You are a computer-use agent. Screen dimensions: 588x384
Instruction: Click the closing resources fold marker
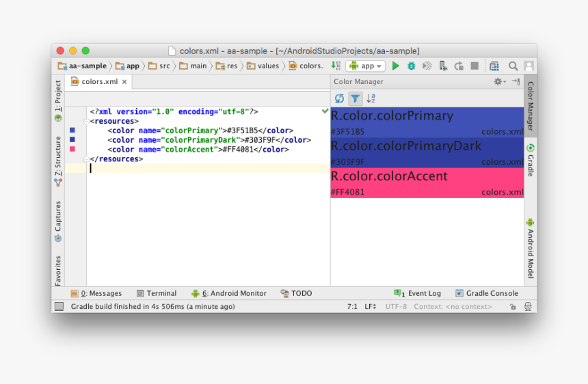coord(86,159)
